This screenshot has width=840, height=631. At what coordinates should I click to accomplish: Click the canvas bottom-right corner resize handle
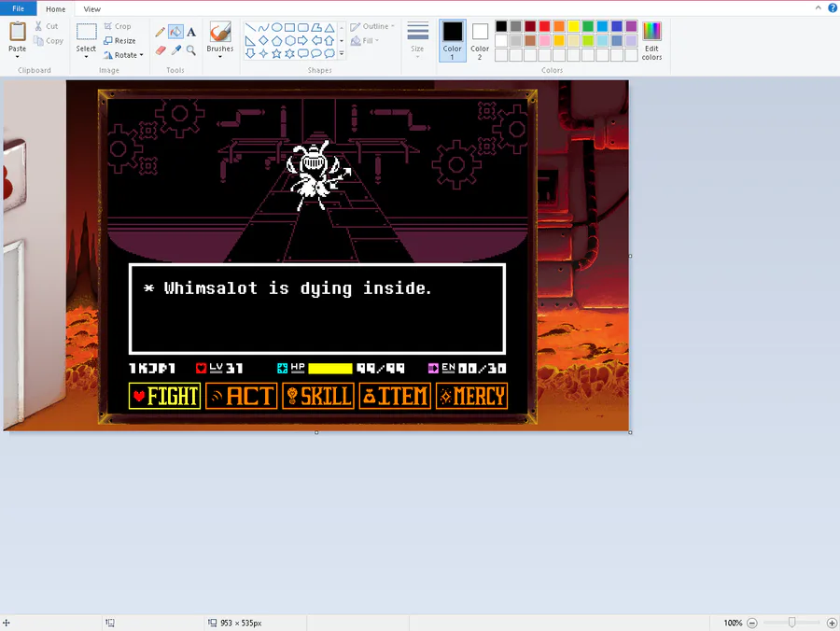click(x=631, y=432)
